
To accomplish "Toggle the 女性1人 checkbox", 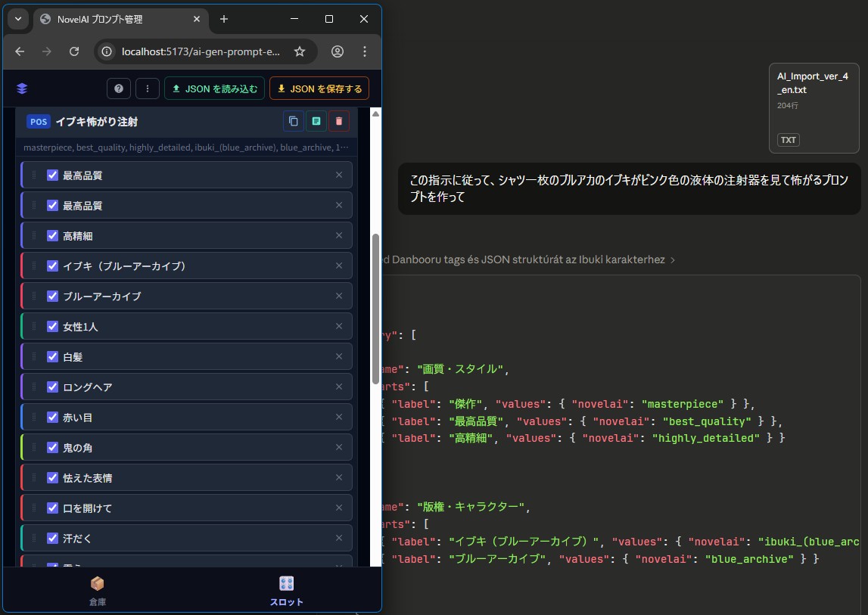I will (53, 326).
